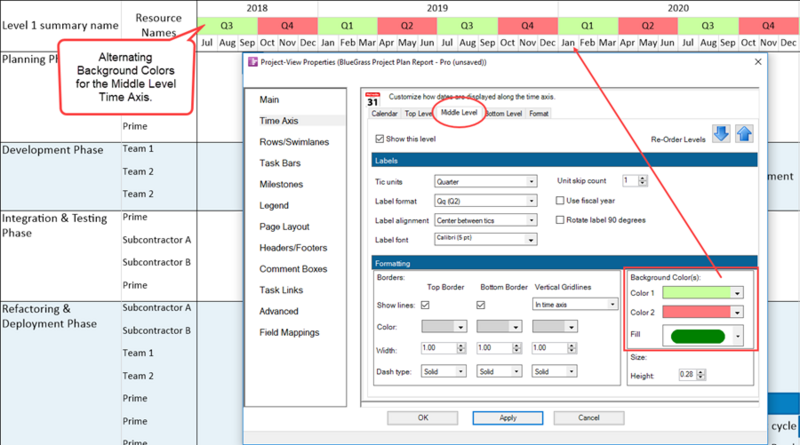Click the Height value stepper
This screenshot has height=445, width=800.
[x=701, y=375]
